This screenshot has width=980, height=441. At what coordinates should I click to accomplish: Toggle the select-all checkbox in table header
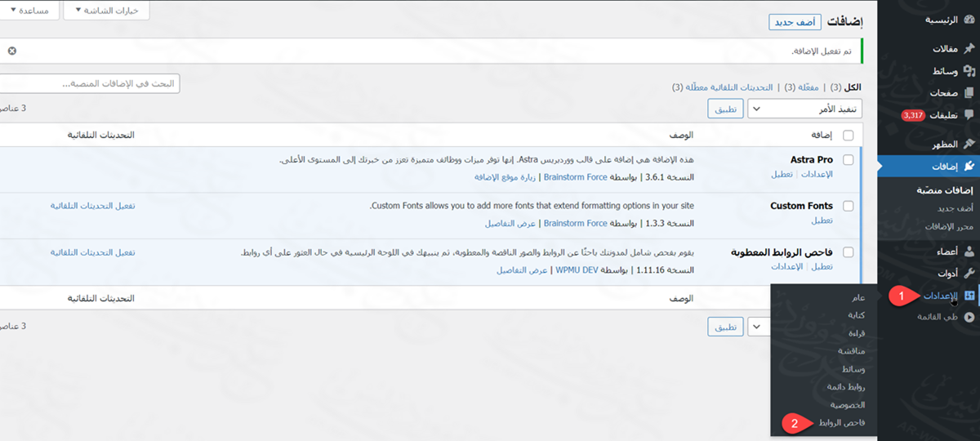click(848, 135)
